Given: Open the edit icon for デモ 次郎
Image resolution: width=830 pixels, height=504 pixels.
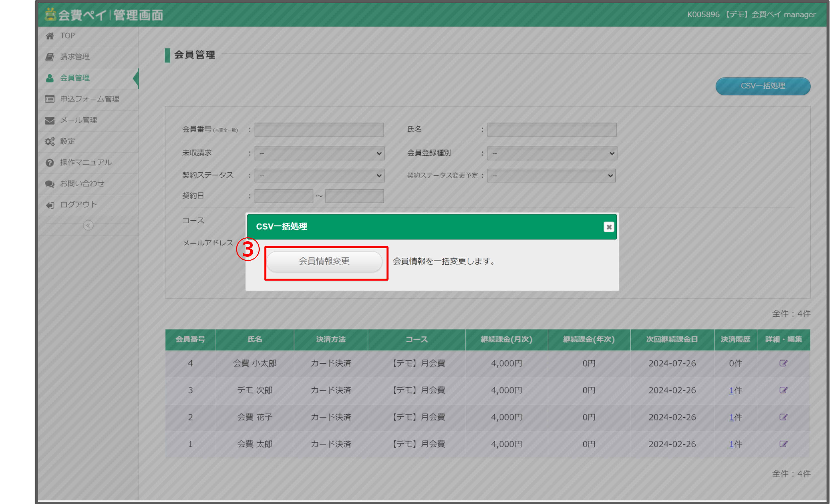Looking at the screenshot, I should click(783, 390).
